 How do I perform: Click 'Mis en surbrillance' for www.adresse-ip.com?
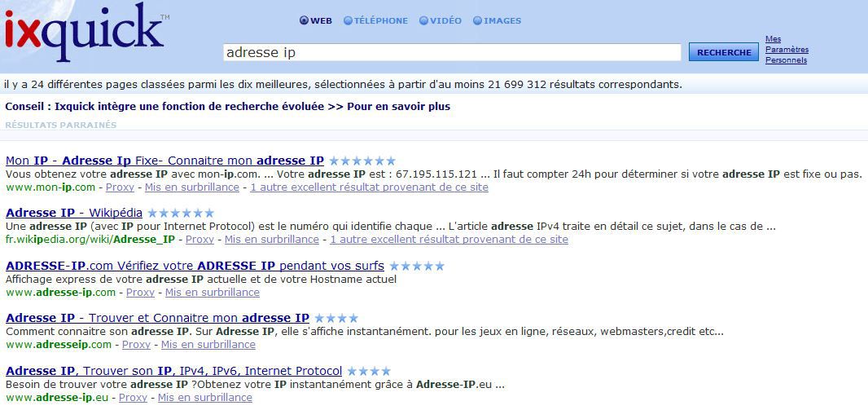click(213, 292)
